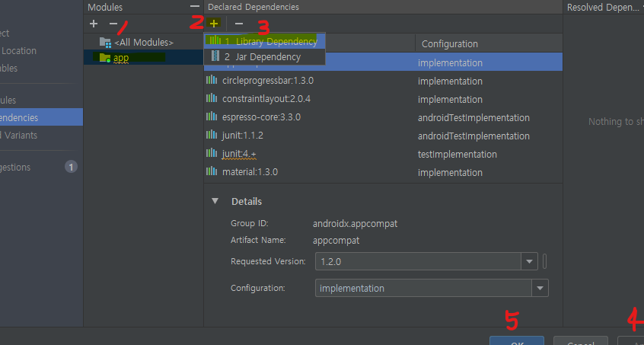The height and width of the screenshot is (345, 644).
Task: Select espresso-core:3.3.0 dependency row
Action: click(x=383, y=117)
